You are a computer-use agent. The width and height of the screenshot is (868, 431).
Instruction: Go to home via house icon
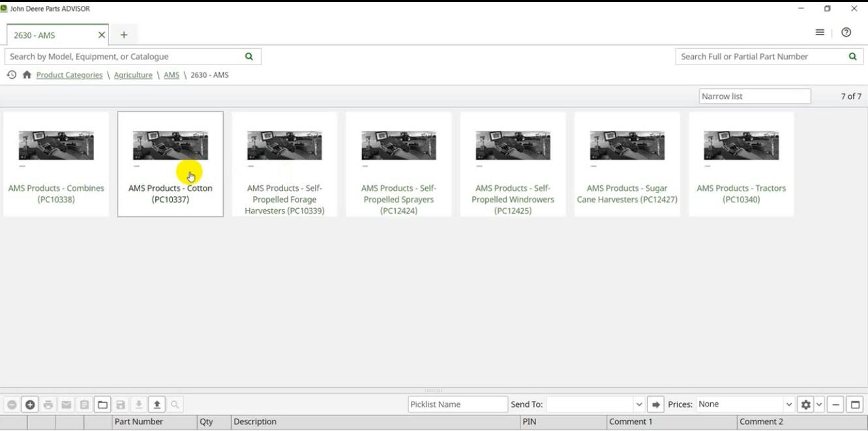pos(27,75)
